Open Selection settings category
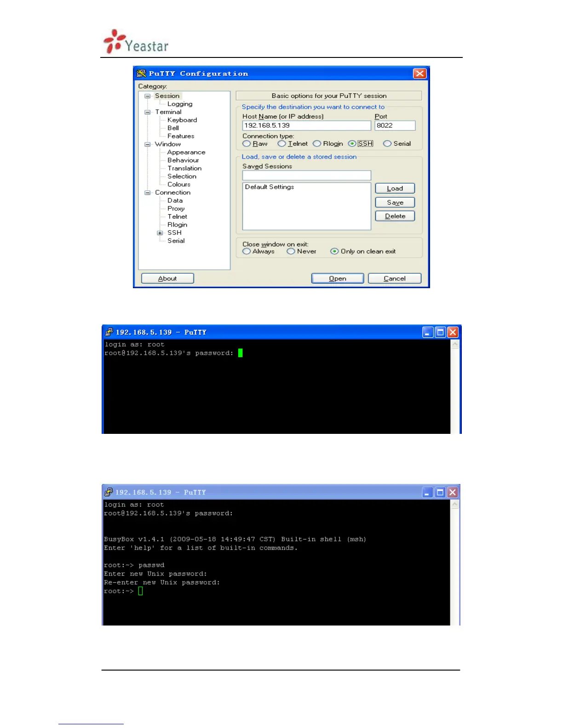Viewport: 563px width, 728px height. pos(182,176)
